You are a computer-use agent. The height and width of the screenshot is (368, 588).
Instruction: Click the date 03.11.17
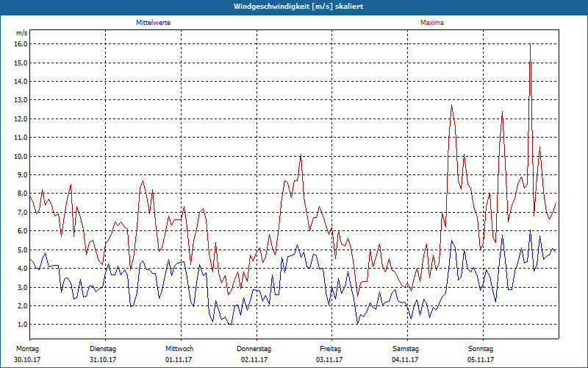point(329,360)
